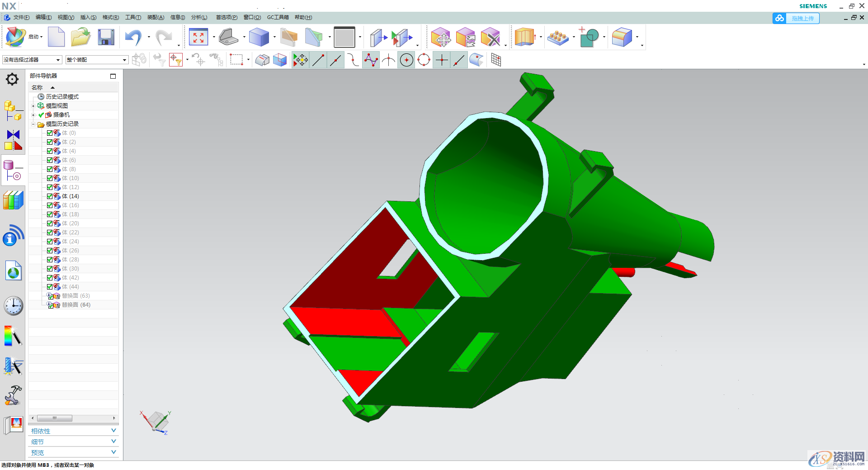Click the Open file folder icon
Image resolution: width=868 pixels, height=470 pixels.
coord(80,37)
